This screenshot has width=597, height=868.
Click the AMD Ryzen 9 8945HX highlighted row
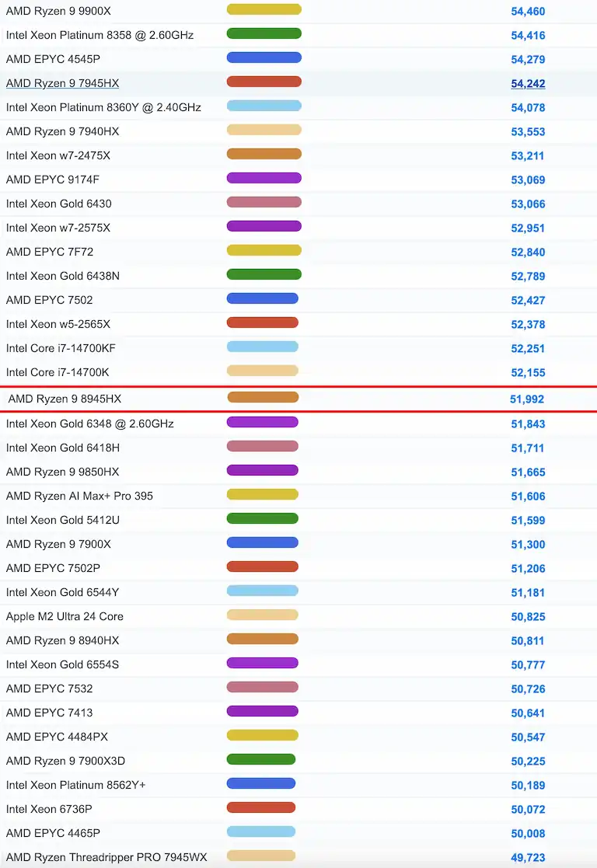298,399
